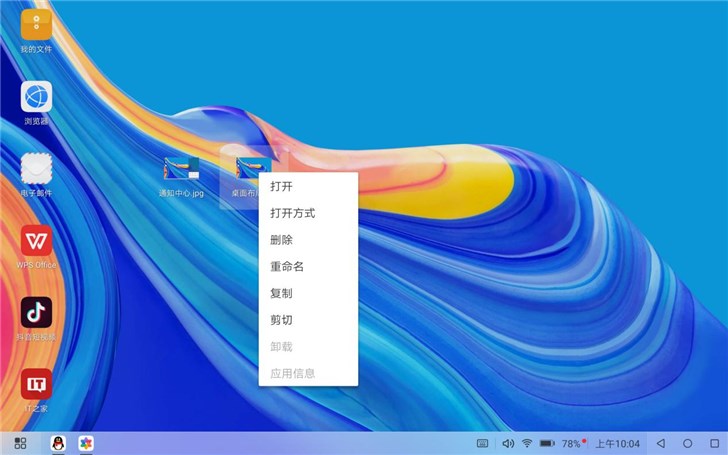Open the 我的文件 desktop icon
The width and height of the screenshot is (728, 455).
(x=36, y=25)
